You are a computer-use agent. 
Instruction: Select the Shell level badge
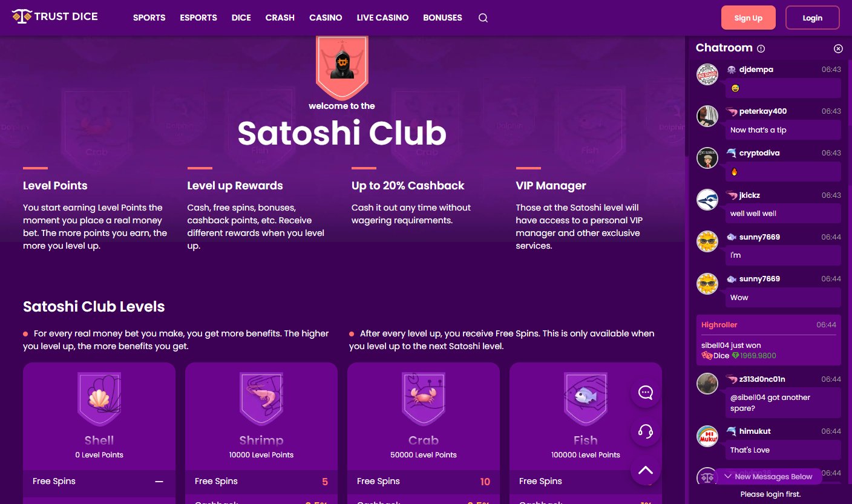[99, 399]
